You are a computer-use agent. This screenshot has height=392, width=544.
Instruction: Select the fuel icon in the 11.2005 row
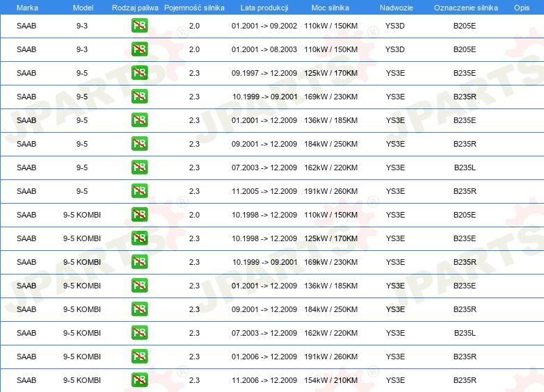click(139, 191)
